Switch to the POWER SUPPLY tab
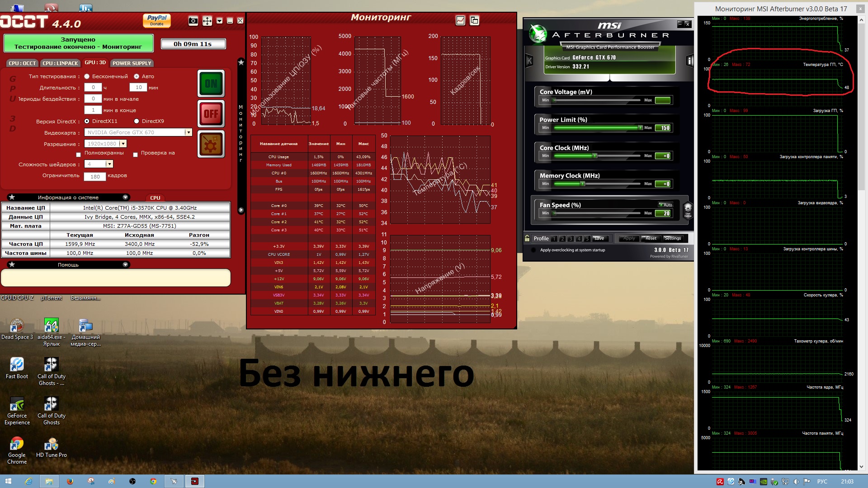The height and width of the screenshot is (488, 868). (132, 63)
